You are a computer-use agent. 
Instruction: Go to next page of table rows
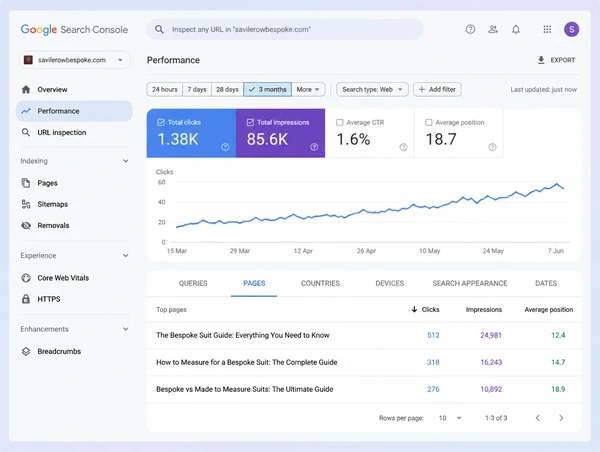561,418
